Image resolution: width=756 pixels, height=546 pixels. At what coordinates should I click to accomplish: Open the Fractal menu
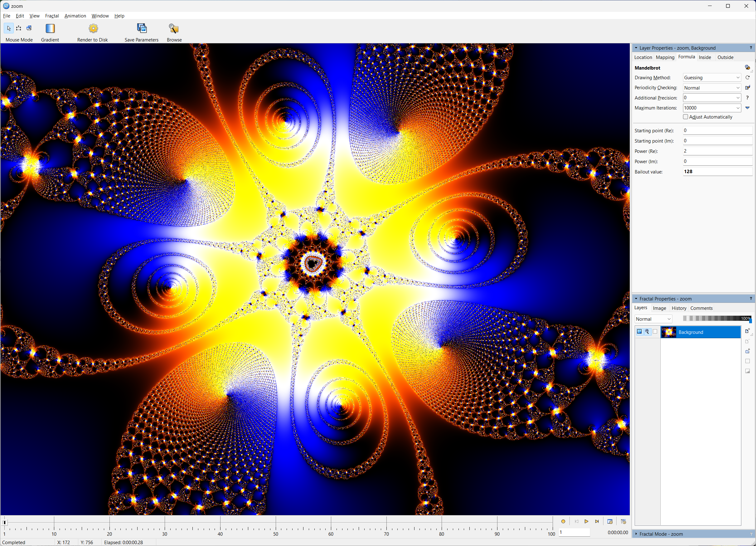(52, 16)
